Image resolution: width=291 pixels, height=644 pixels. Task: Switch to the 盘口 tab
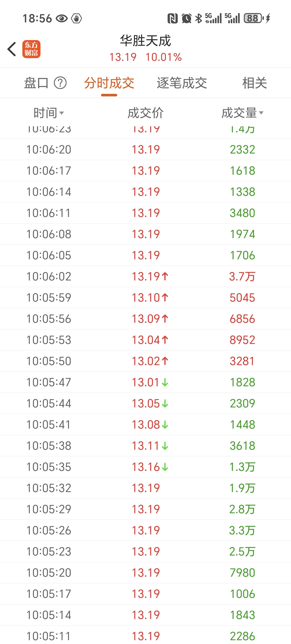(36, 83)
